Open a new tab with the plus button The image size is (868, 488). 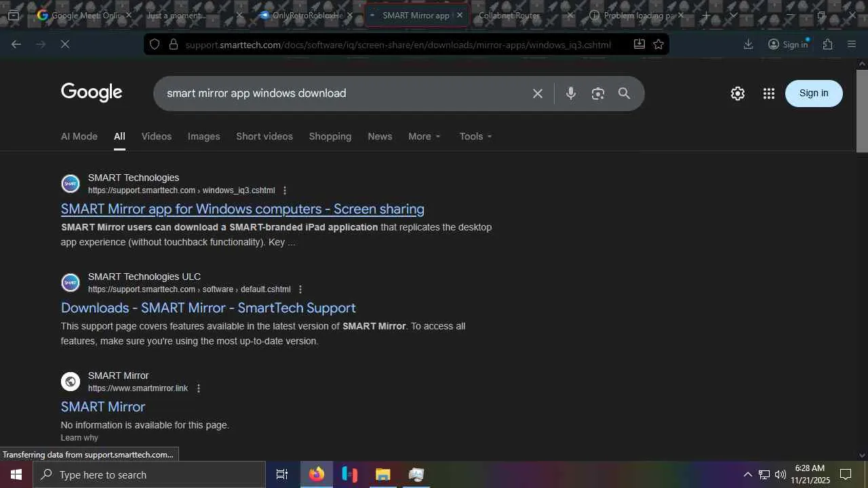(x=706, y=15)
